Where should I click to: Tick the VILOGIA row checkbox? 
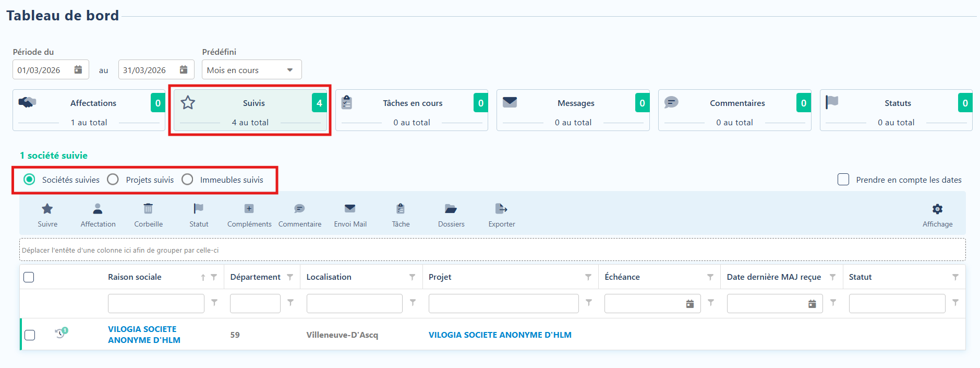tap(30, 335)
